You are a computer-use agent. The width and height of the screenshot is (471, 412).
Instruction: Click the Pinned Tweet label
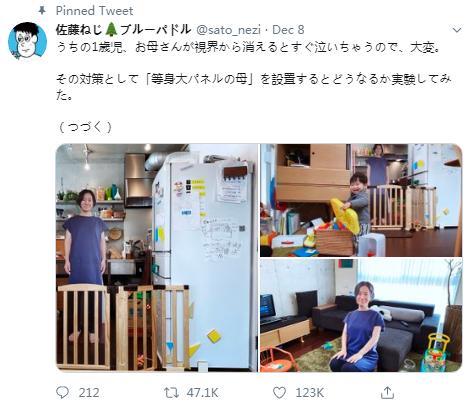point(94,11)
